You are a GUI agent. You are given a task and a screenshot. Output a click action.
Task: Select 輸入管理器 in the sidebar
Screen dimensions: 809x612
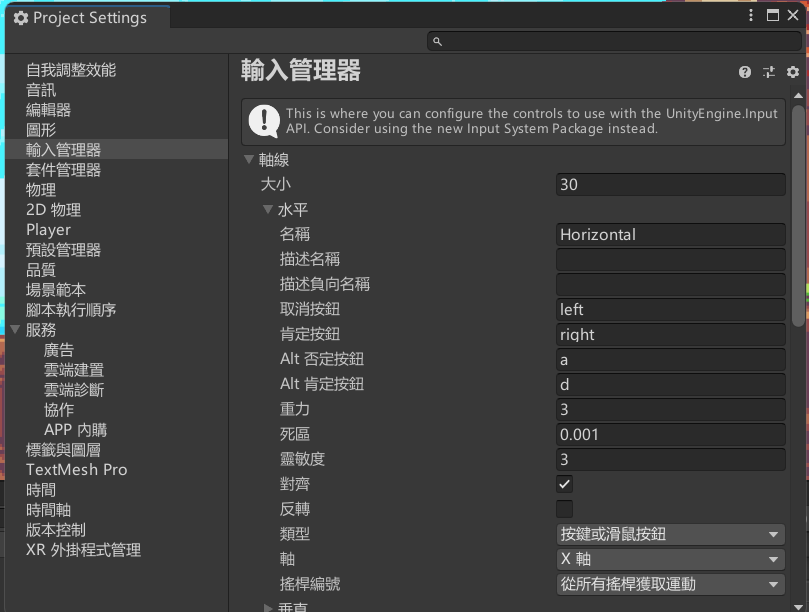click(117, 150)
